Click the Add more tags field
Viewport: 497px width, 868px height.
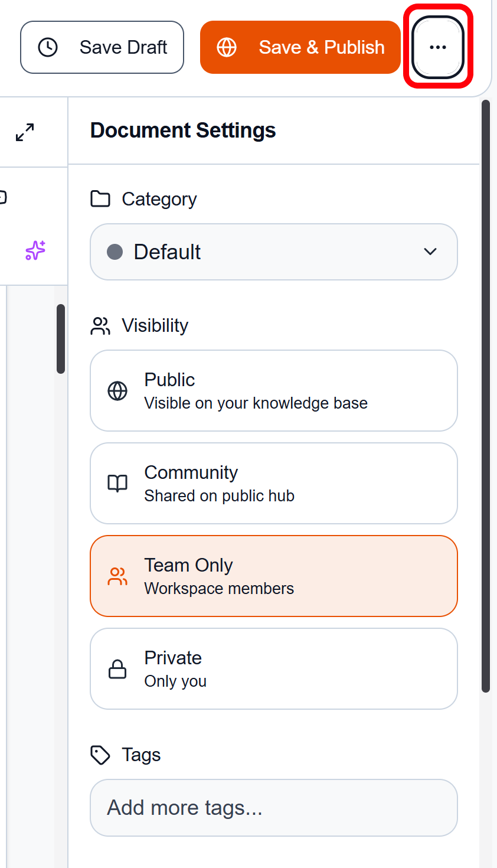tap(273, 808)
